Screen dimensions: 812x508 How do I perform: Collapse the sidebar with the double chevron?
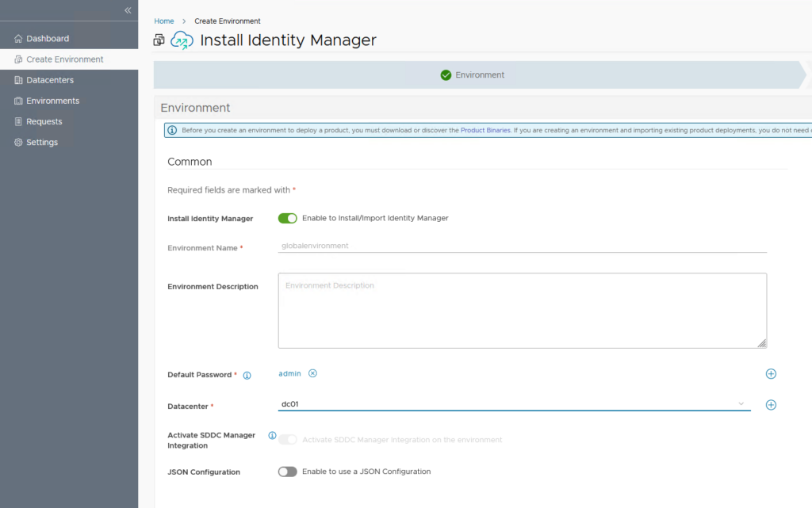click(x=128, y=10)
